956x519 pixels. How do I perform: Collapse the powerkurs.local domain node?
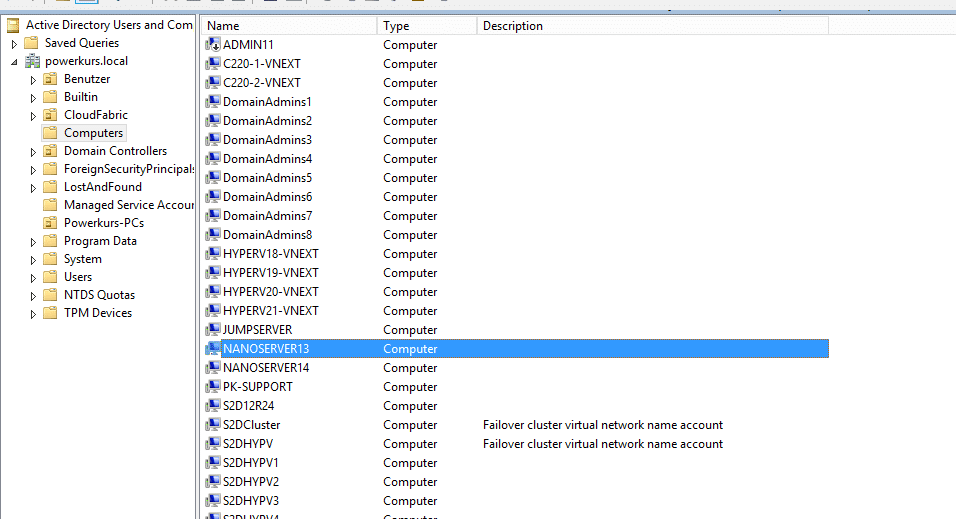[14, 62]
